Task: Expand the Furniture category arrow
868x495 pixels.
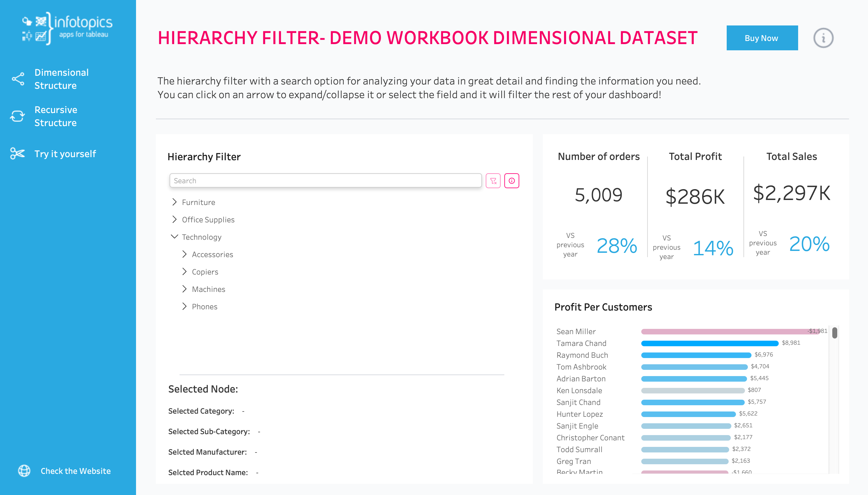Action: pyautogui.click(x=175, y=202)
